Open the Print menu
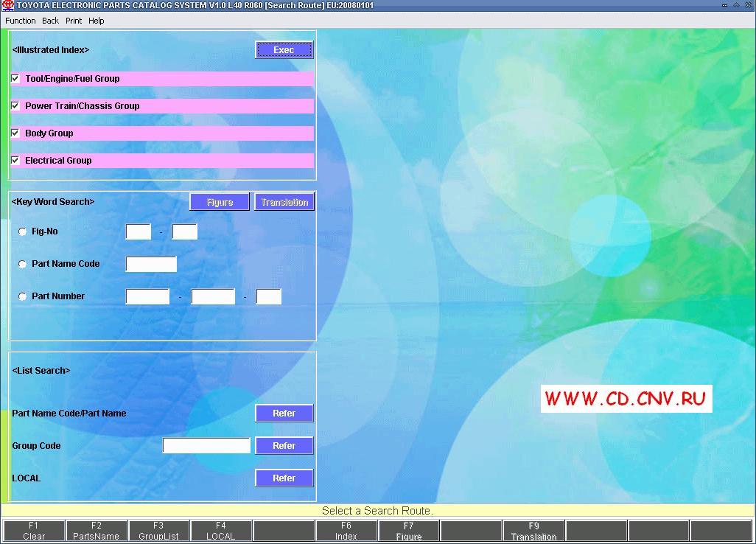Image resolution: width=756 pixels, height=544 pixels. 74,21
